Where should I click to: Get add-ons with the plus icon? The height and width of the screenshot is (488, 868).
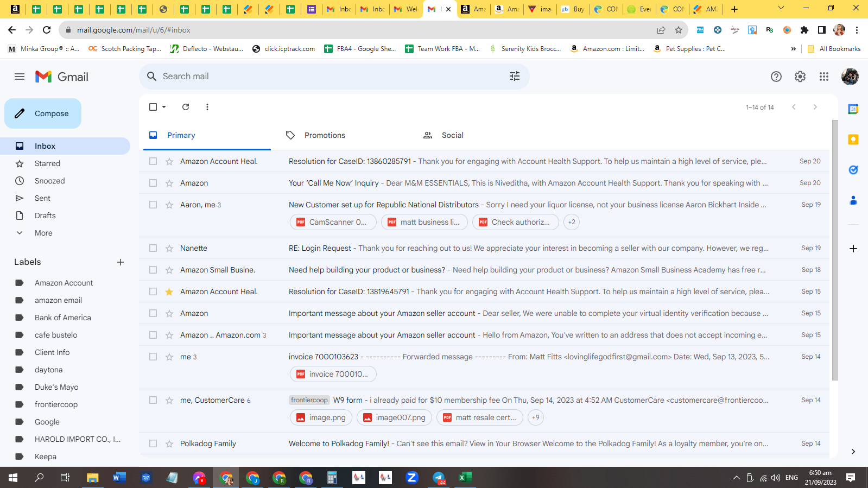click(x=853, y=249)
